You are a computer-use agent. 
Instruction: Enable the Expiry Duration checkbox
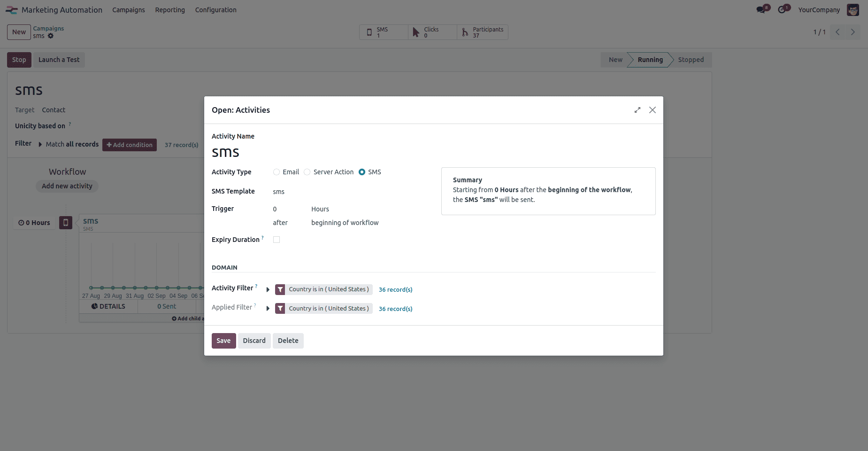(x=277, y=240)
